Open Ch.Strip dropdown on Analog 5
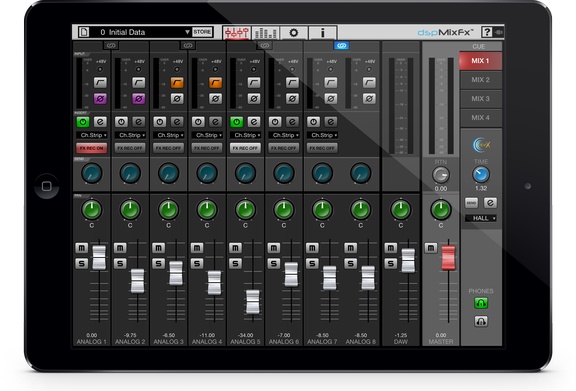576x391 pixels. (x=245, y=135)
